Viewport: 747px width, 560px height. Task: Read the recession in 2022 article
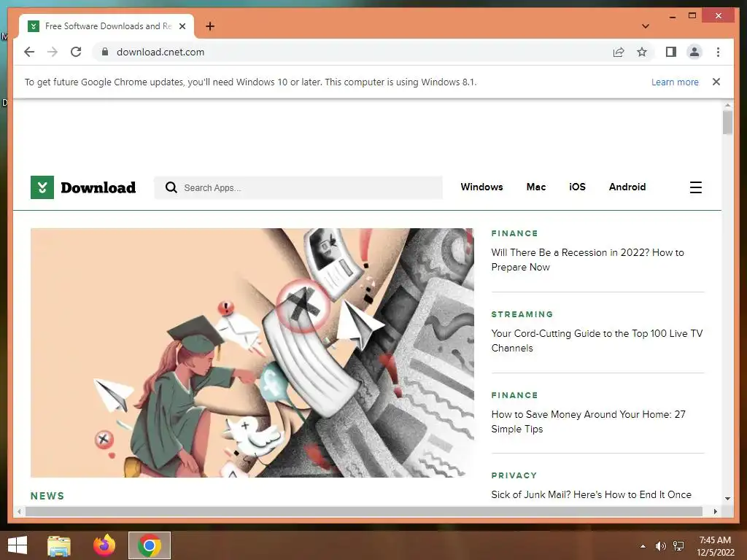[x=587, y=260]
